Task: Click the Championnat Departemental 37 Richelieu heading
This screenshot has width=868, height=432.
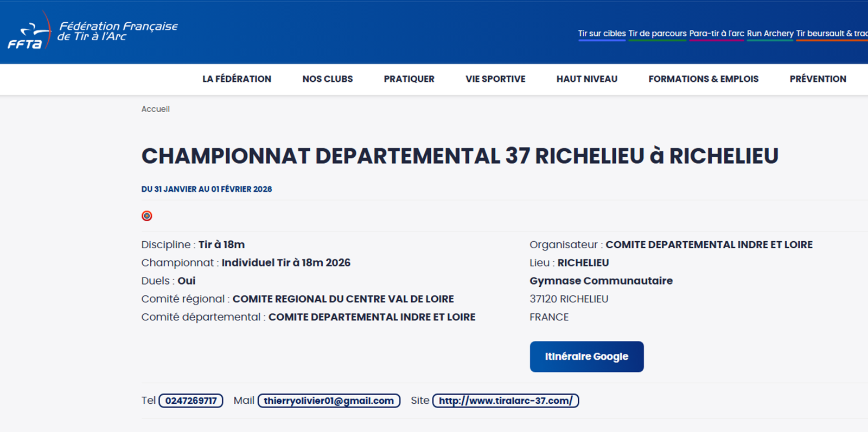Action: tap(459, 156)
